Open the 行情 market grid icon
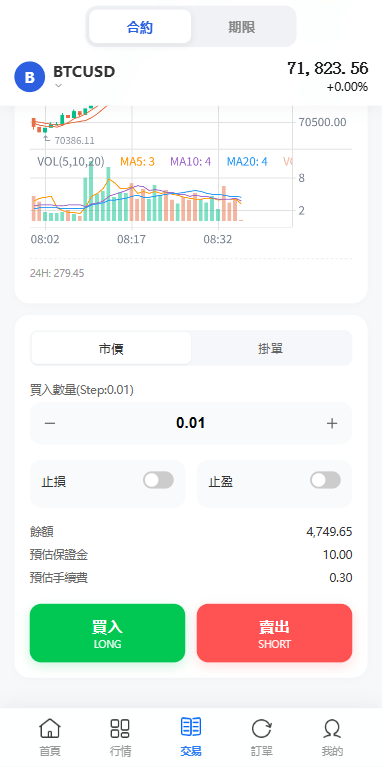Viewport: 382px width, 767px height. (120, 728)
